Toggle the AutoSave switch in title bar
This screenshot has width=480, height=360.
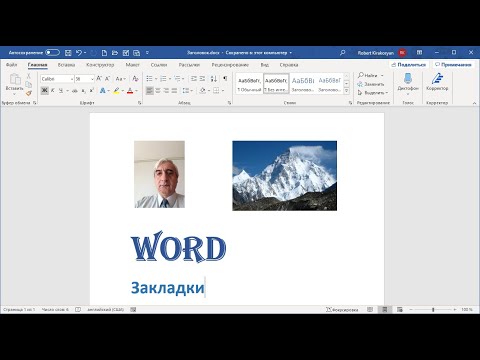[x=52, y=53]
